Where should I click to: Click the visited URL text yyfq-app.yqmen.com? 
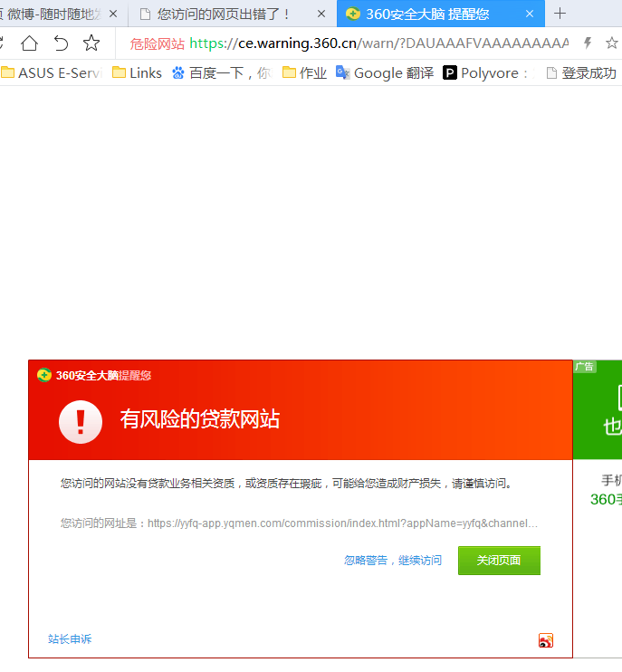(343, 523)
